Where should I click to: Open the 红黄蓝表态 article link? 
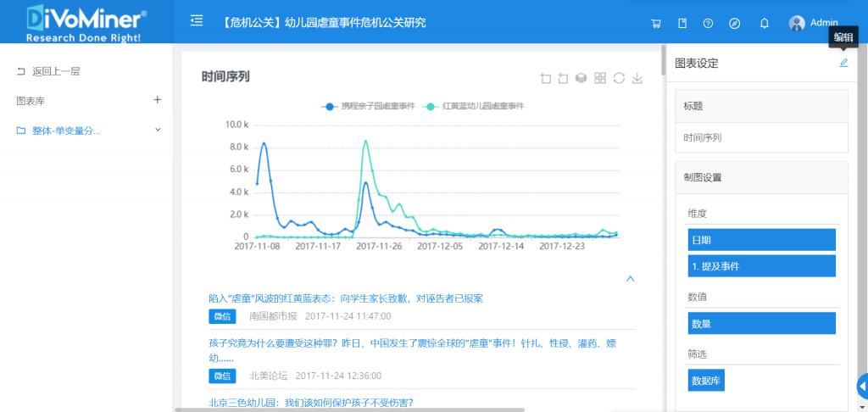click(x=346, y=298)
